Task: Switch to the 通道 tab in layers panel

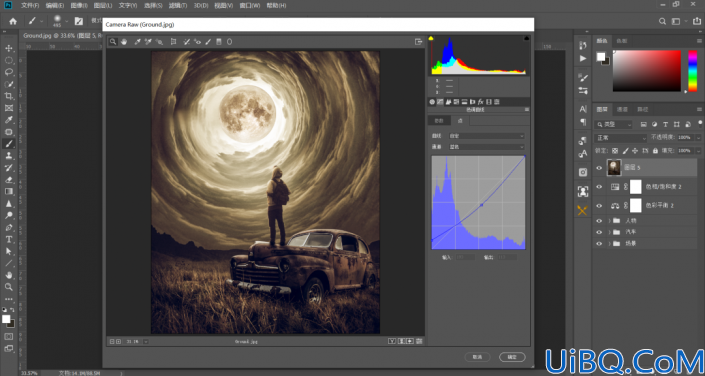Action: 622,109
